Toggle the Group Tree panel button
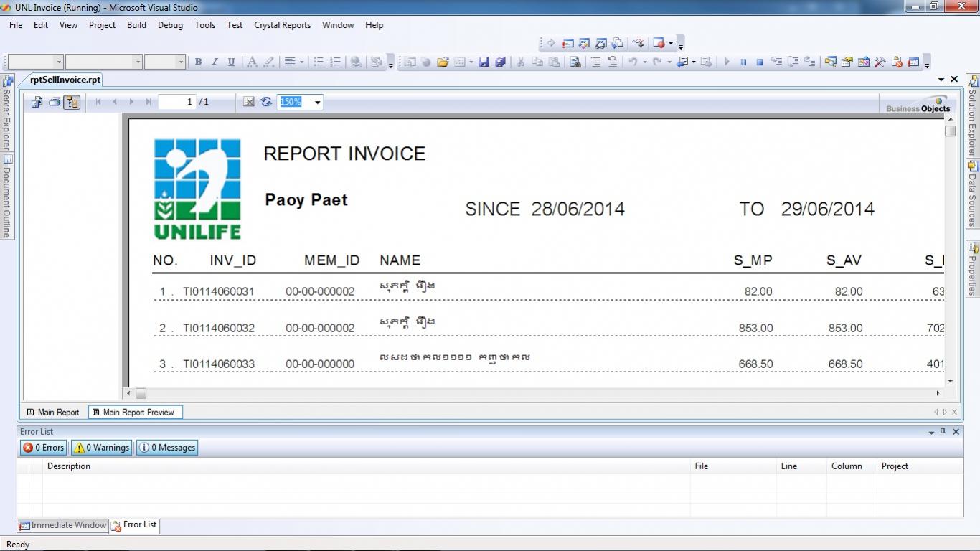Screen dimensions: 980x551 click(72, 102)
